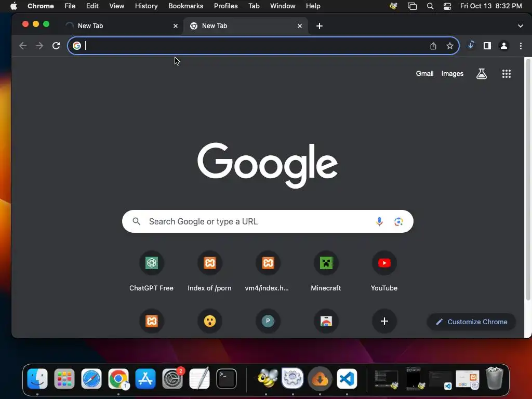
Task: Open the ChatGPT Free shortcut
Action: point(151,271)
